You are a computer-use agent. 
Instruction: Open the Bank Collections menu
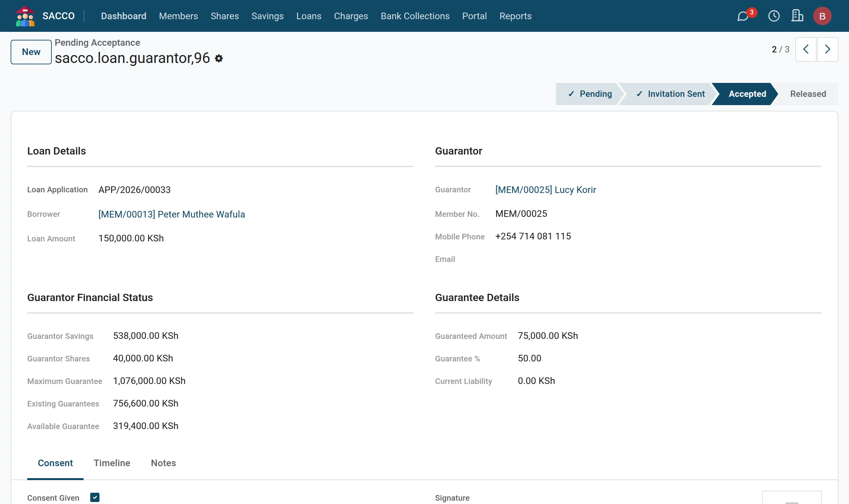click(x=415, y=16)
